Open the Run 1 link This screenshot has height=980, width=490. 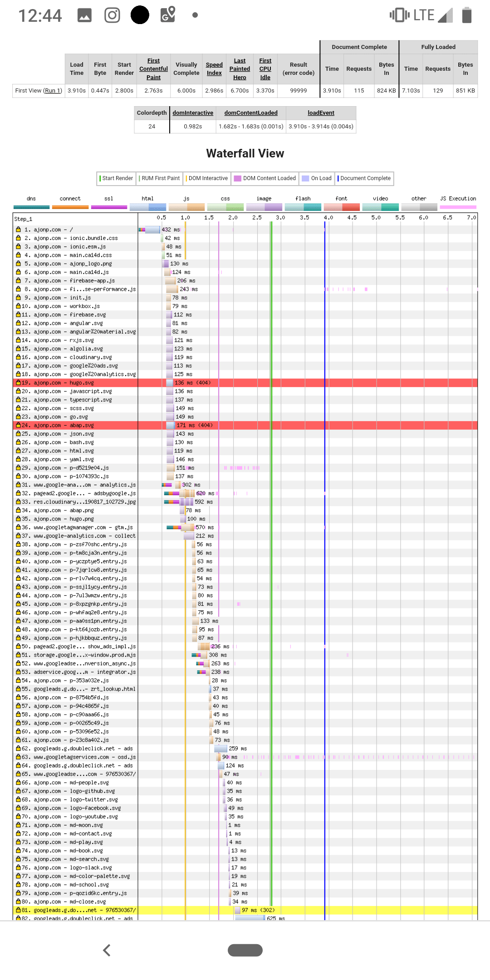pyautogui.click(x=53, y=91)
